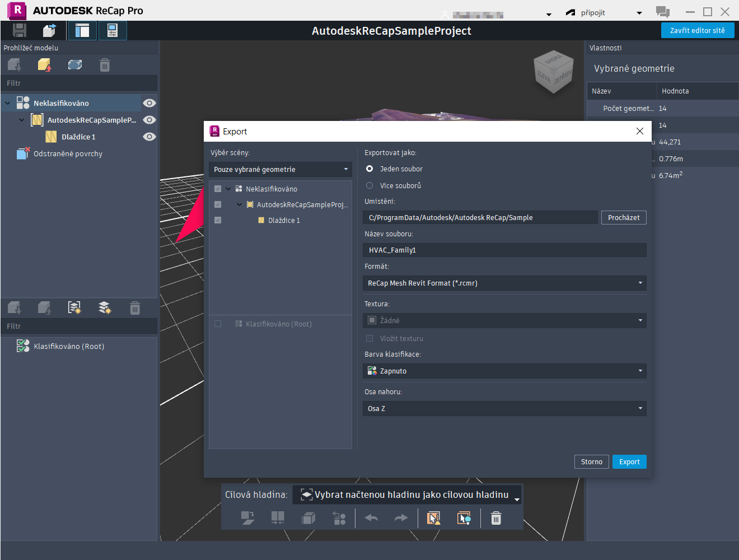This screenshot has height=560, width=739.
Task: Click the view cube in viewport
Action: [x=553, y=72]
